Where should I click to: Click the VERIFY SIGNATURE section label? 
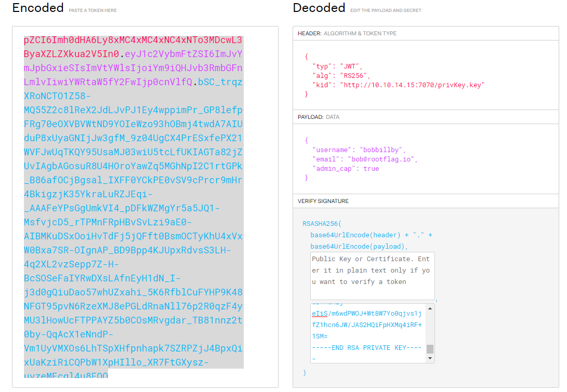click(x=323, y=201)
